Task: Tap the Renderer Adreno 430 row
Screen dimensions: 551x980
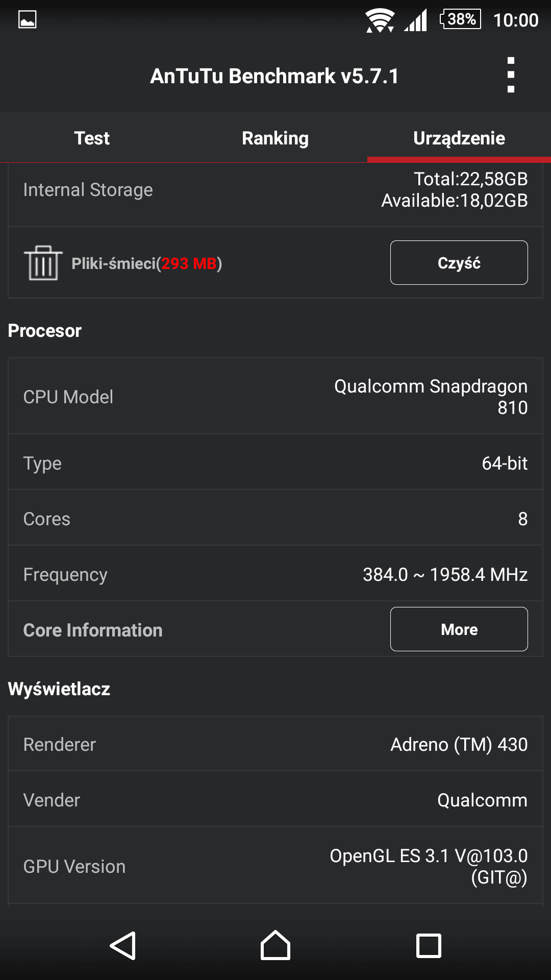Action: tap(275, 744)
